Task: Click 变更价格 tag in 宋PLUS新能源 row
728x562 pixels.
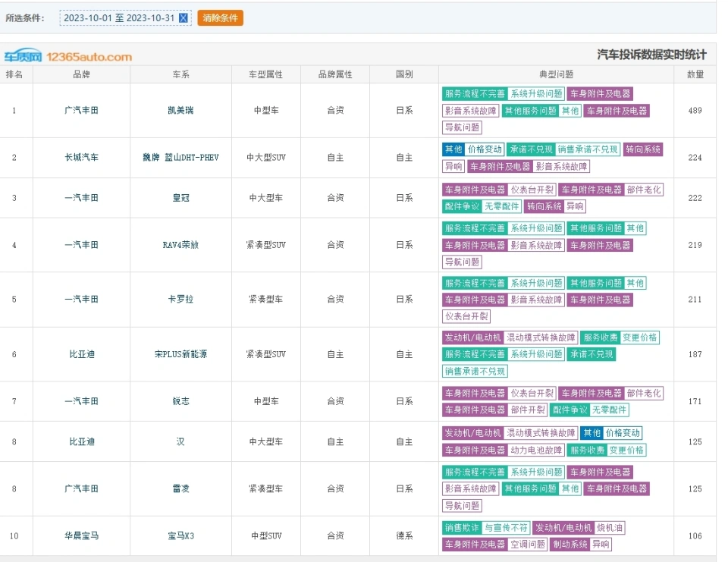Action: 639,338
